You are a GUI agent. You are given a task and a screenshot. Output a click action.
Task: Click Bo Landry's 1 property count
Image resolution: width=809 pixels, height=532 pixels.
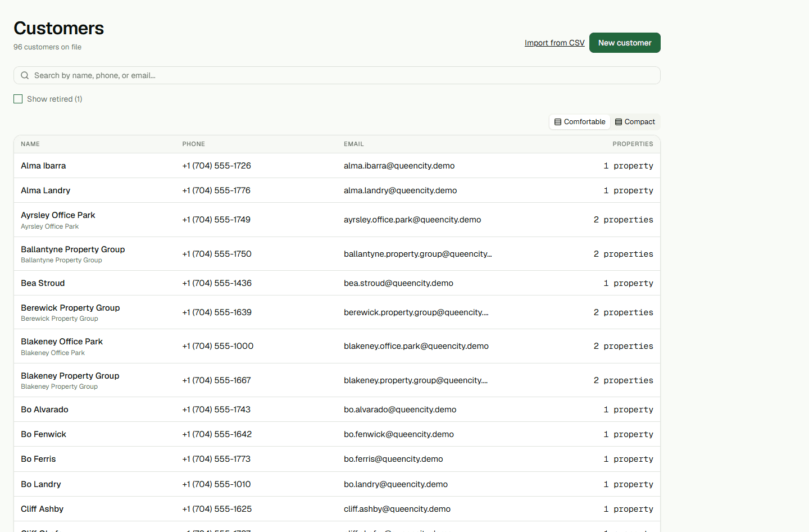[629, 484]
